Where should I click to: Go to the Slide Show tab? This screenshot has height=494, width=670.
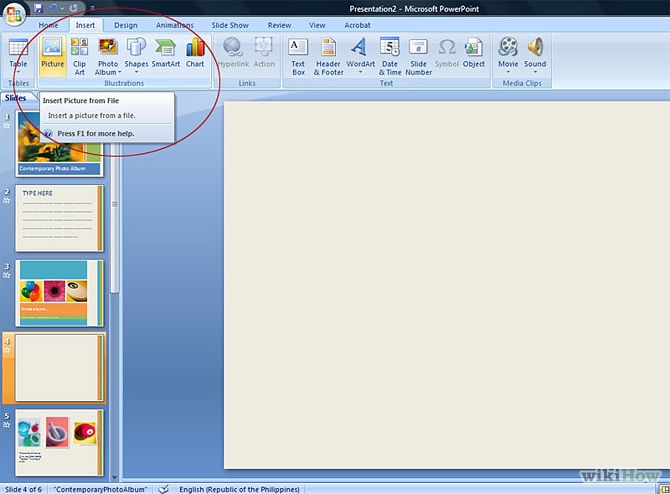(229, 24)
